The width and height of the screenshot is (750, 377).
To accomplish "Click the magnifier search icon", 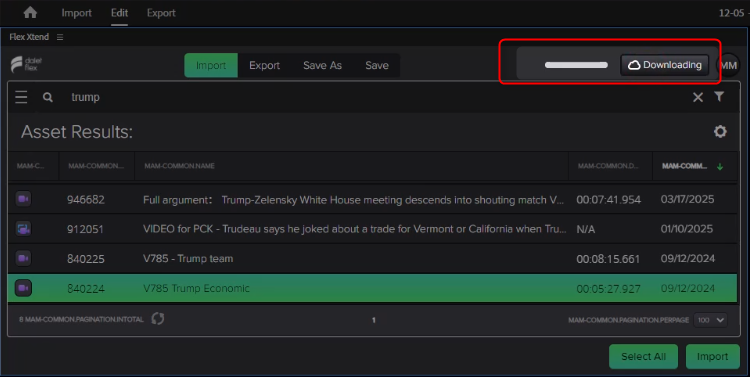I will [47, 97].
